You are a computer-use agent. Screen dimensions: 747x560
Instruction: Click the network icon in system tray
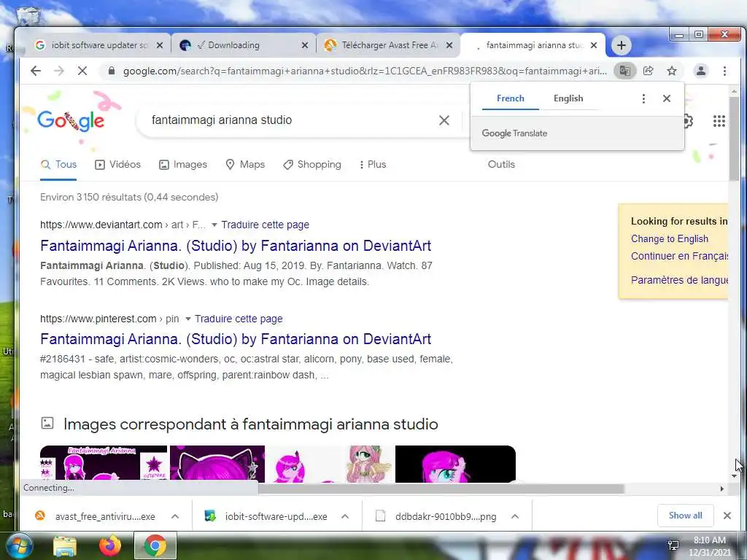[x=673, y=545]
